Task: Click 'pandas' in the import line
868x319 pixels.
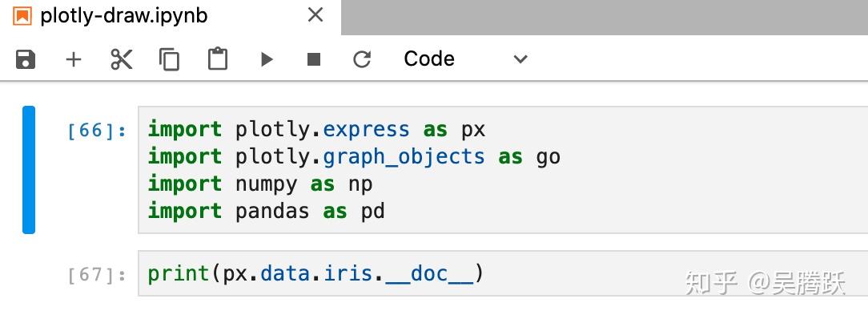Action: (x=272, y=212)
